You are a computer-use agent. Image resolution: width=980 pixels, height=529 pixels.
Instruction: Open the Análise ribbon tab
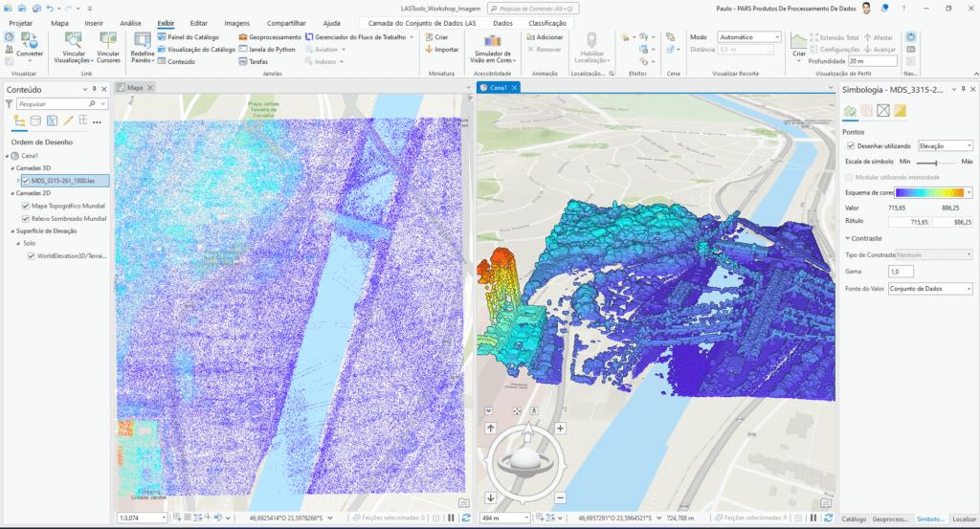pyautogui.click(x=130, y=23)
